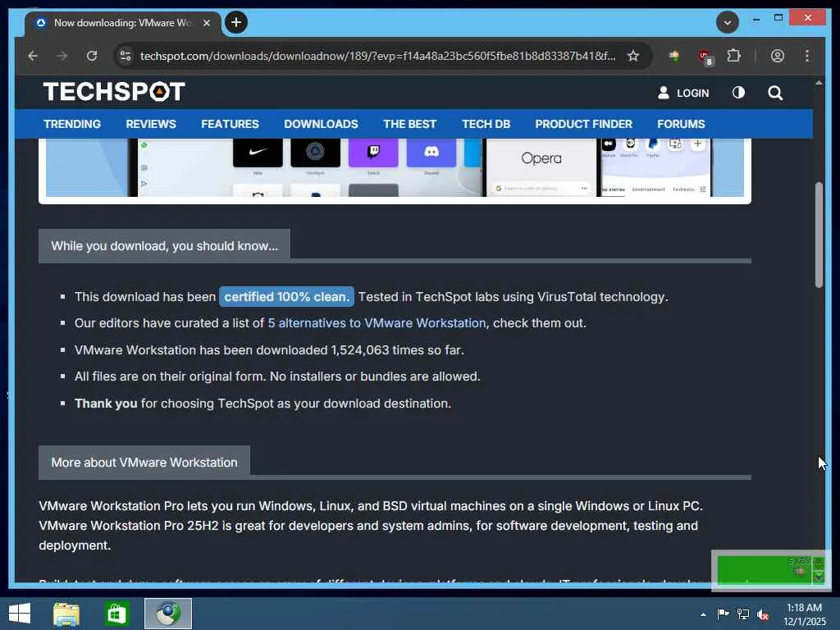
Task: Open the TECH DB menu
Action: pyautogui.click(x=486, y=124)
